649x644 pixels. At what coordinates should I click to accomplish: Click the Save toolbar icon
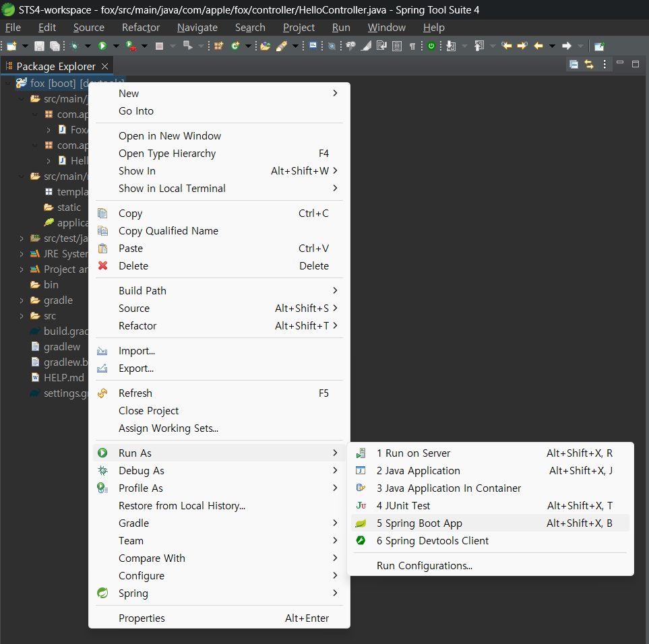(39, 46)
